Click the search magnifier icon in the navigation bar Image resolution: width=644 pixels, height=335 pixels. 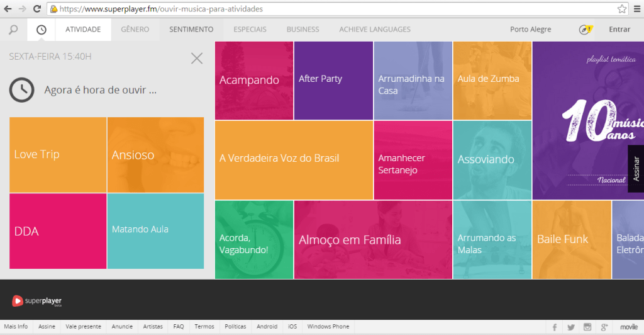pos(13,30)
